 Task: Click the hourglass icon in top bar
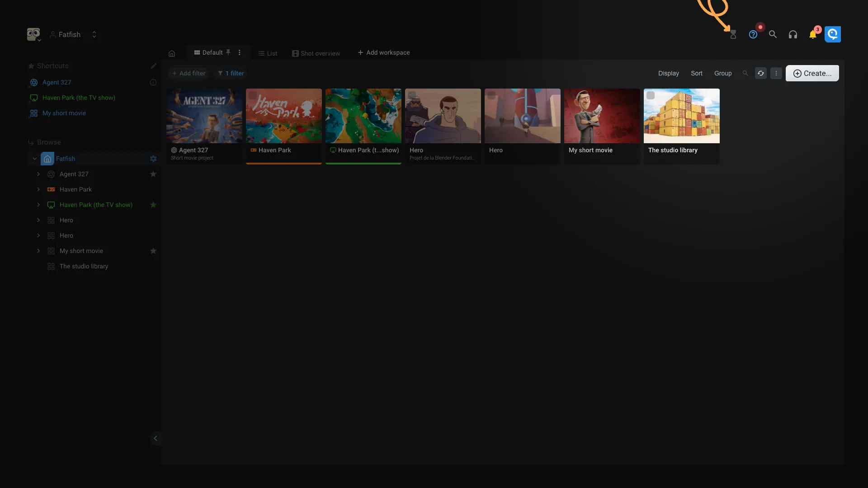click(x=733, y=35)
